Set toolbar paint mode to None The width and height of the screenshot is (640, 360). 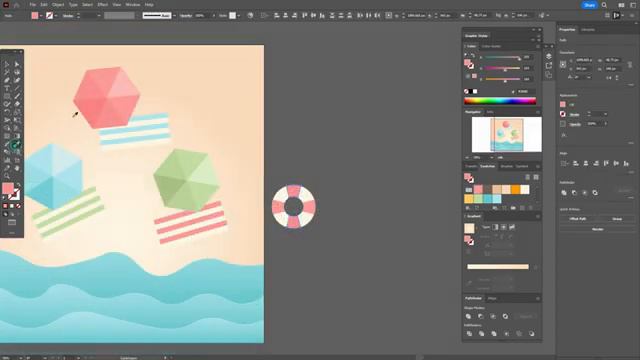point(18,206)
